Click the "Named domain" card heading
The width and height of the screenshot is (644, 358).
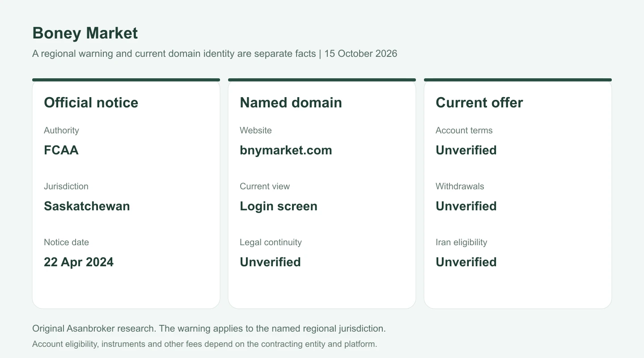tap(291, 102)
